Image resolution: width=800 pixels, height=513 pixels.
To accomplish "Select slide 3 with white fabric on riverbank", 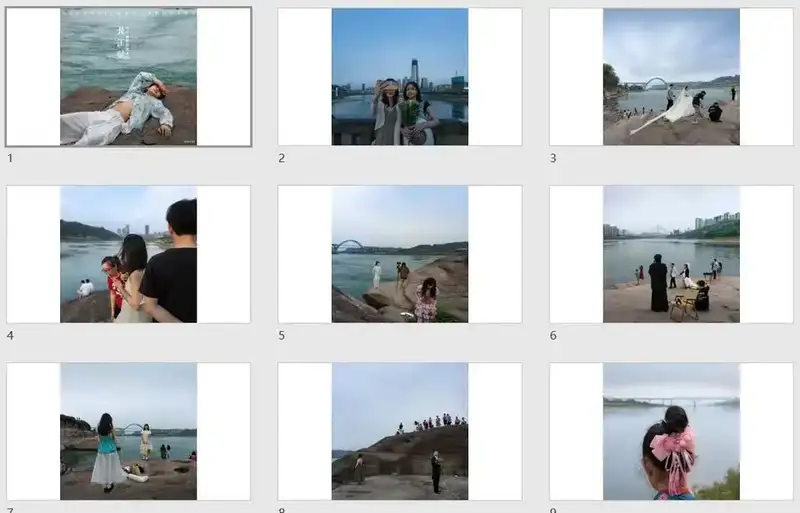I will (x=671, y=77).
